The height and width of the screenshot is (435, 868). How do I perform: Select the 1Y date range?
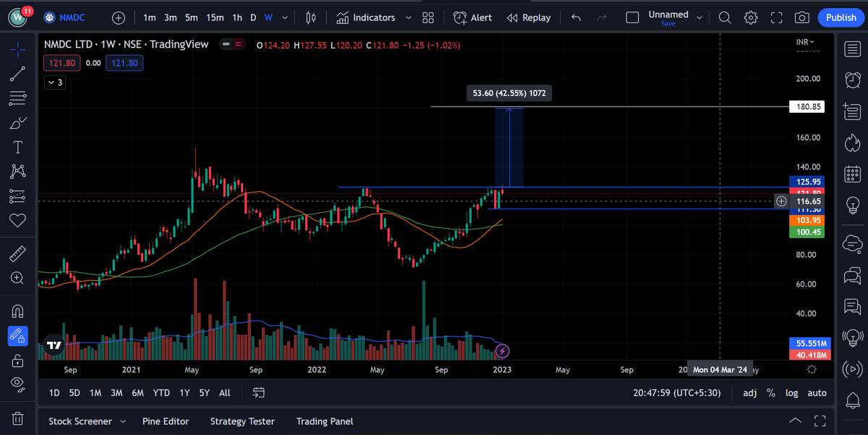click(x=184, y=392)
